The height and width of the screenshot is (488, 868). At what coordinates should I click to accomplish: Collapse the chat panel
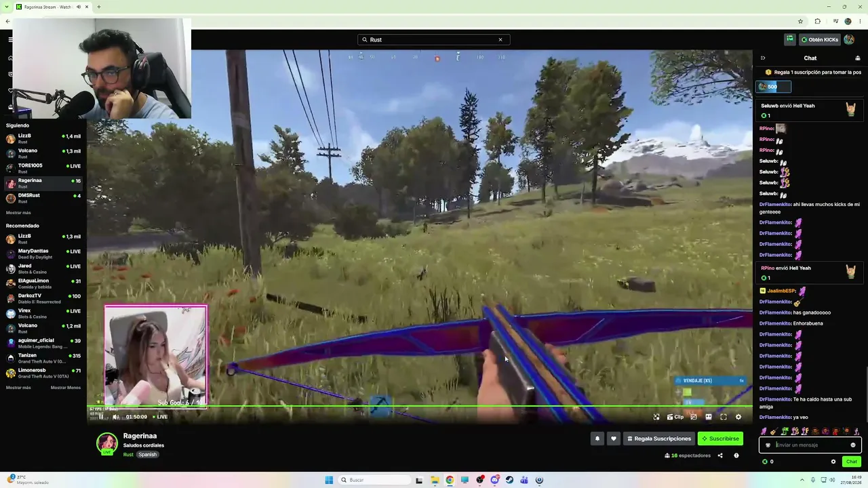point(763,58)
